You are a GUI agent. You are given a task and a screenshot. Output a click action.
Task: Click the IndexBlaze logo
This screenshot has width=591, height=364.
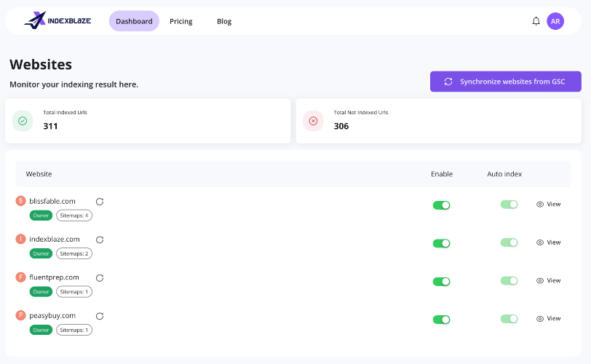pyautogui.click(x=57, y=20)
